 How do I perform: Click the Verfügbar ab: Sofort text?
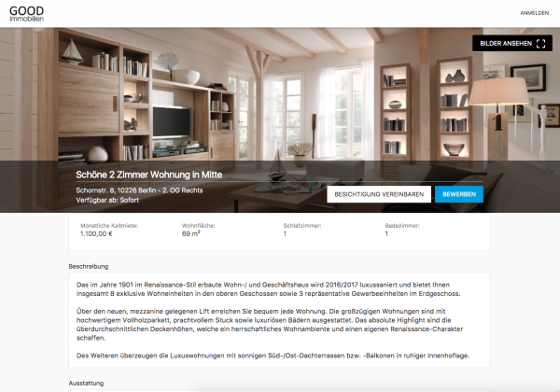107,200
